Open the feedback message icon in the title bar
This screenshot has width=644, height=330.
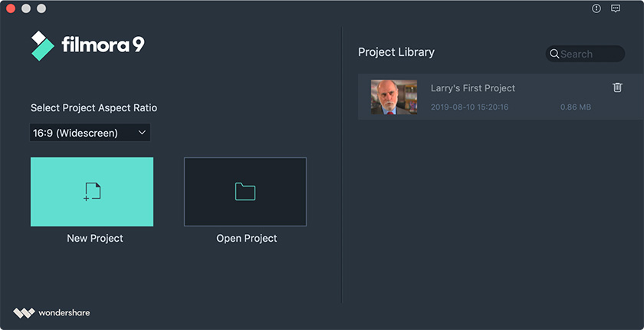click(x=615, y=8)
